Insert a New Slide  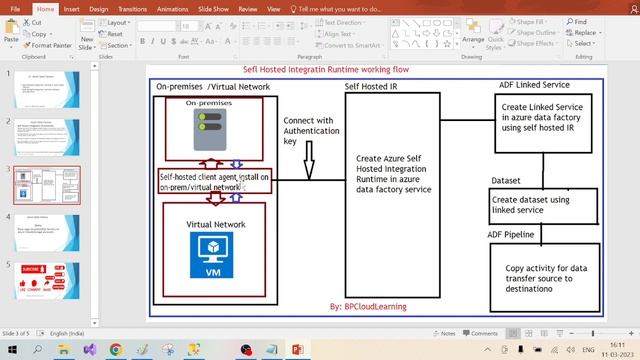click(x=87, y=35)
